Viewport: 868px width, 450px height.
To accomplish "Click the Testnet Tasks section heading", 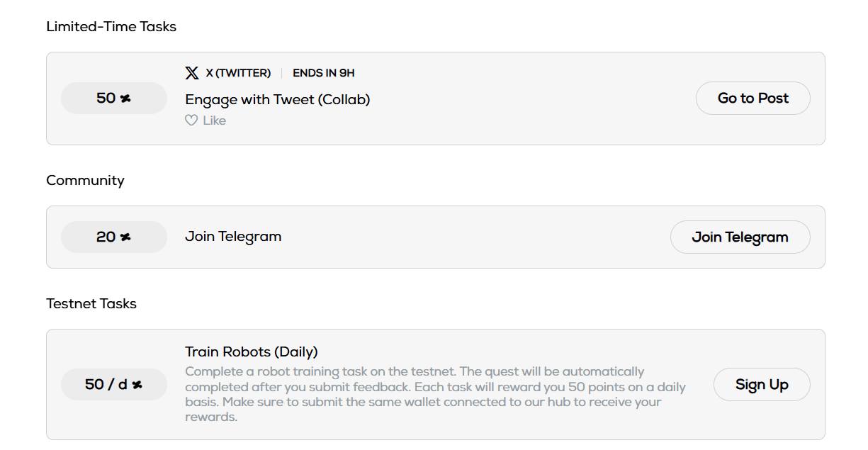I will pos(91,304).
